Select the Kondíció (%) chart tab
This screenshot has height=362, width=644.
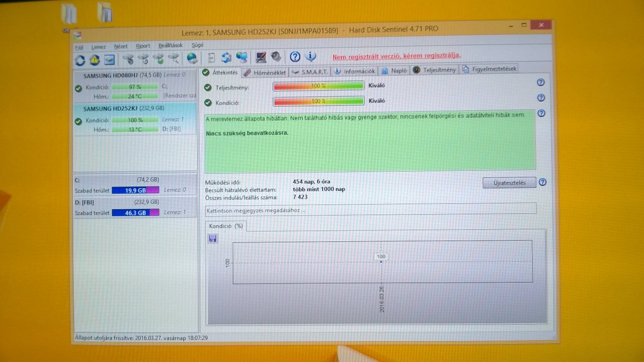tap(226, 226)
